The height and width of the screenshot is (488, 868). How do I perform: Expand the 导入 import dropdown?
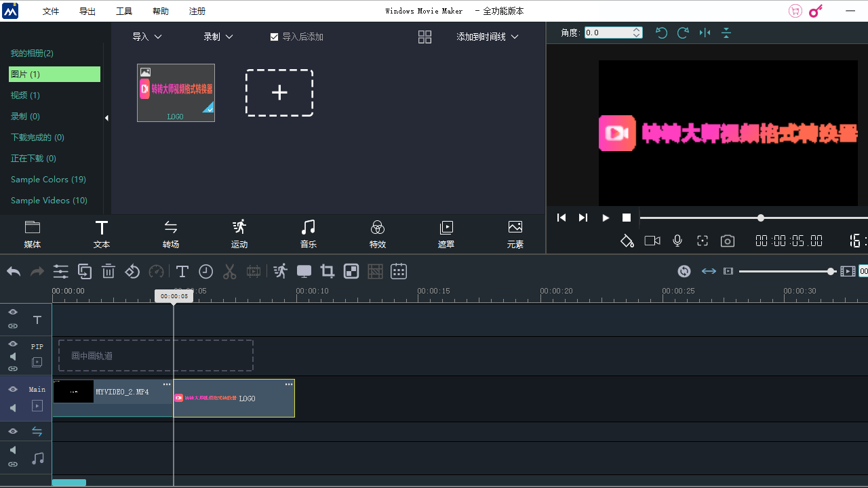(x=147, y=37)
